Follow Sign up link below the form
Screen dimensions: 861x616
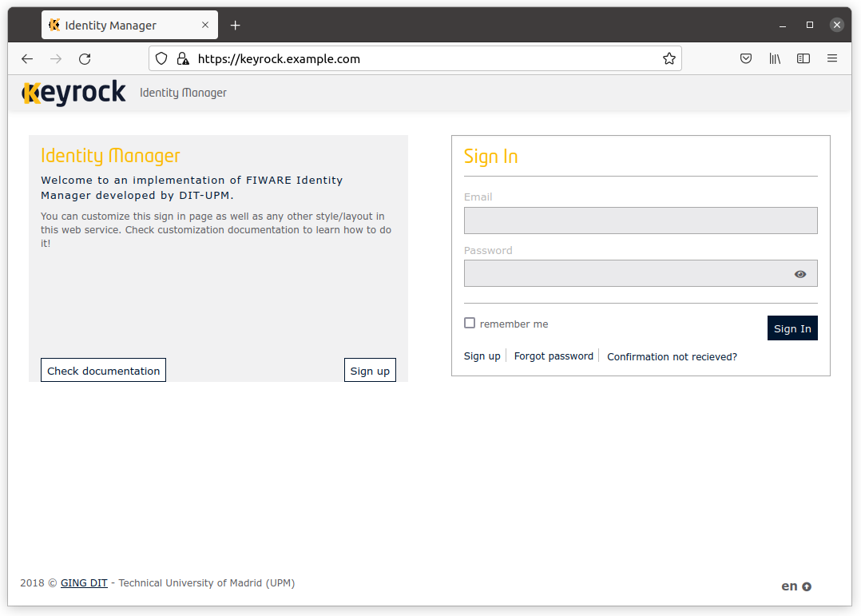(x=482, y=356)
